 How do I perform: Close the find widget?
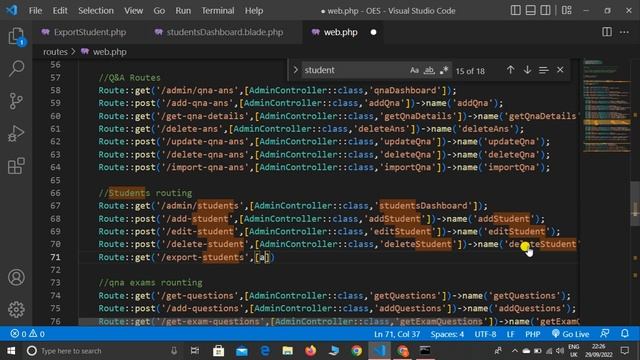[560, 70]
